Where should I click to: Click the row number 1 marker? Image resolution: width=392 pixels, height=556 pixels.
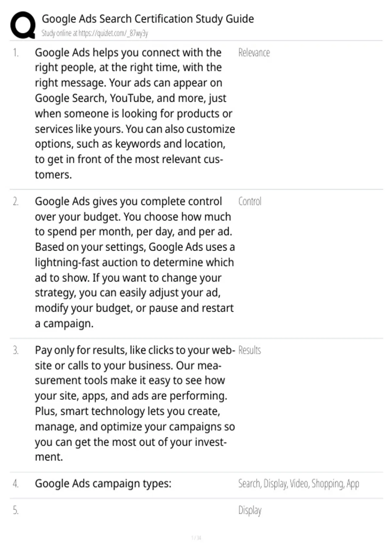[16, 53]
